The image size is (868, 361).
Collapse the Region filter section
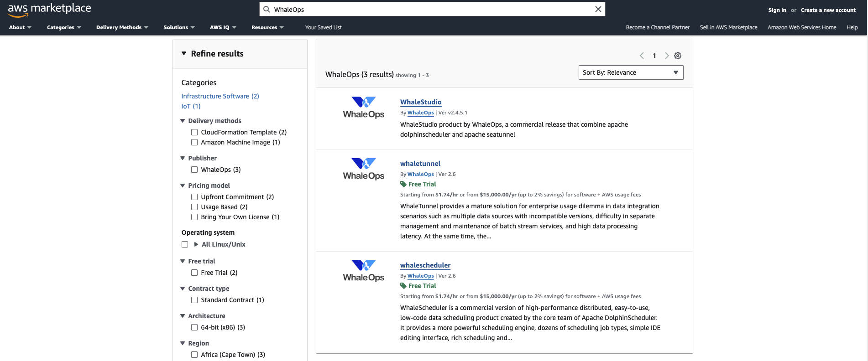(x=183, y=343)
